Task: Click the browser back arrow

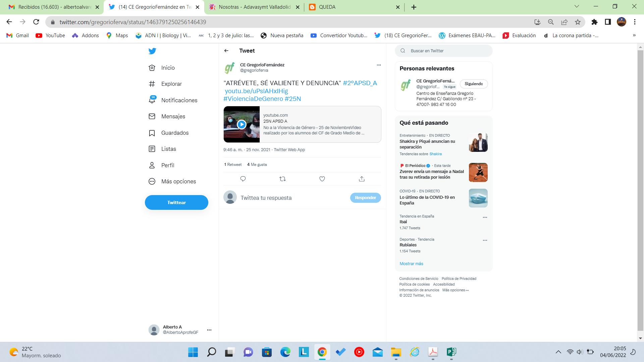Action: [9, 22]
